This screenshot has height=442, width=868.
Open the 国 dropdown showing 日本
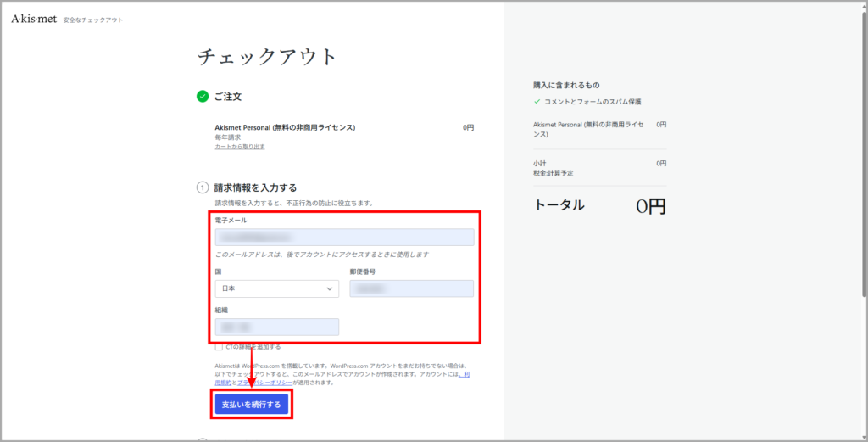(276, 288)
